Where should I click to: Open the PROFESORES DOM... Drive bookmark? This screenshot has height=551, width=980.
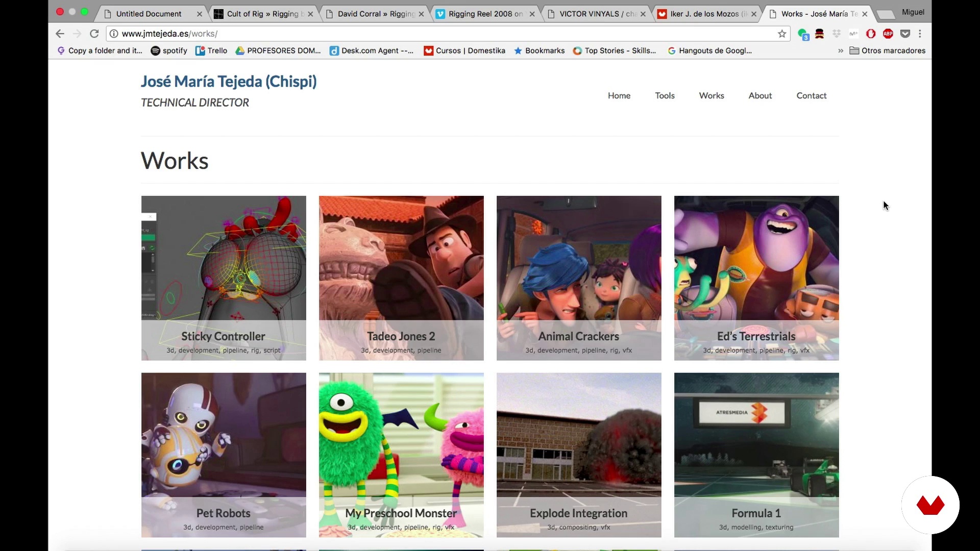278,51
